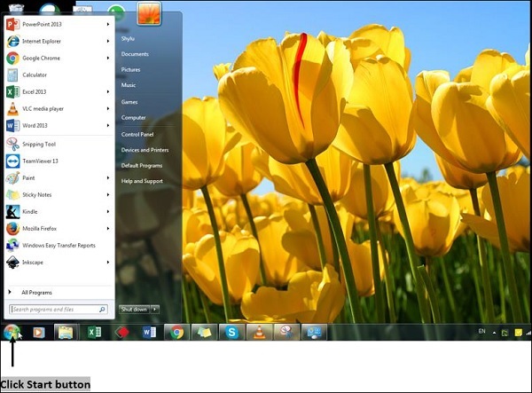This screenshot has height=393, width=532.
Task: Expand Paint recent files arrow
Action: pyautogui.click(x=108, y=177)
